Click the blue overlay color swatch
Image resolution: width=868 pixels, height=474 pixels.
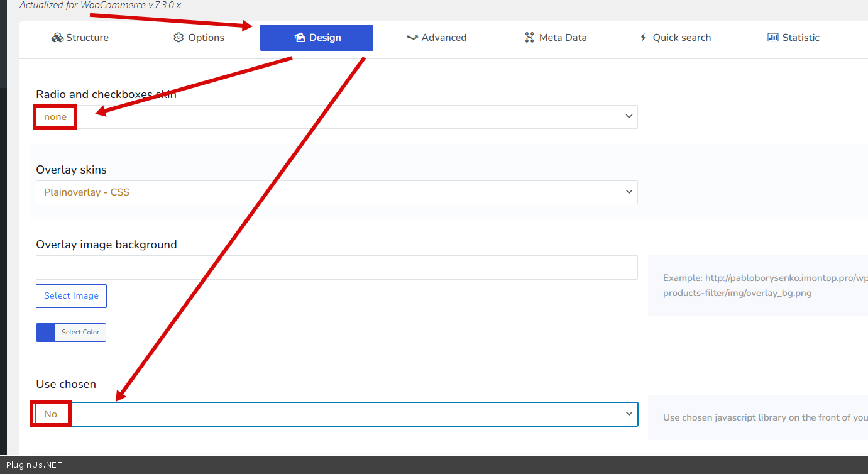coord(45,333)
